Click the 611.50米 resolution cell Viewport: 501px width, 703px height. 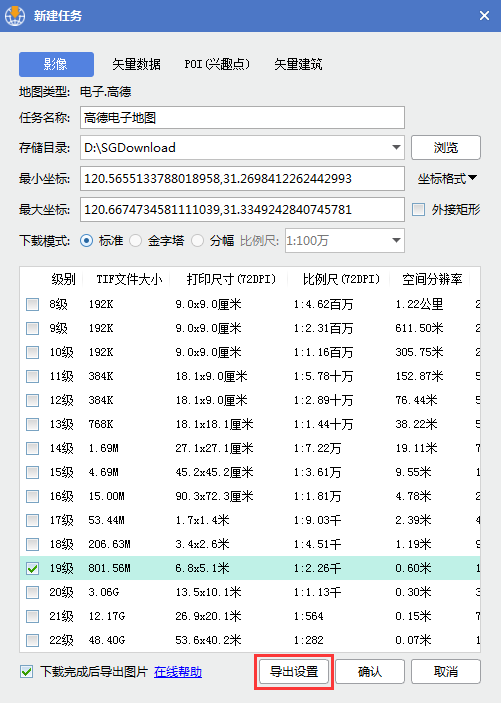click(419, 328)
